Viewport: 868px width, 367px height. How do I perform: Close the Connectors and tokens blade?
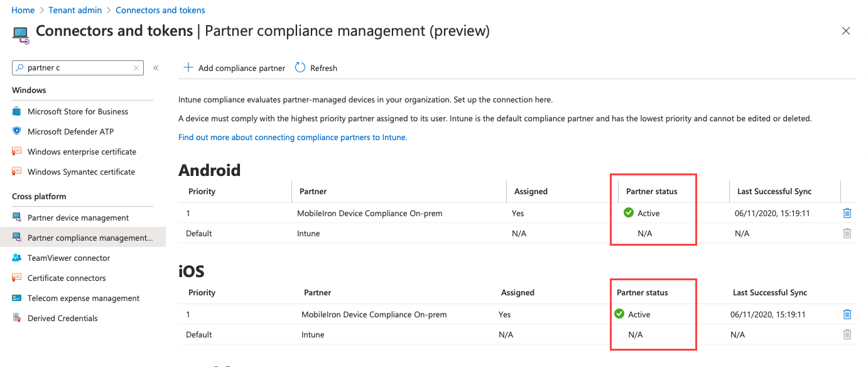point(846,31)
